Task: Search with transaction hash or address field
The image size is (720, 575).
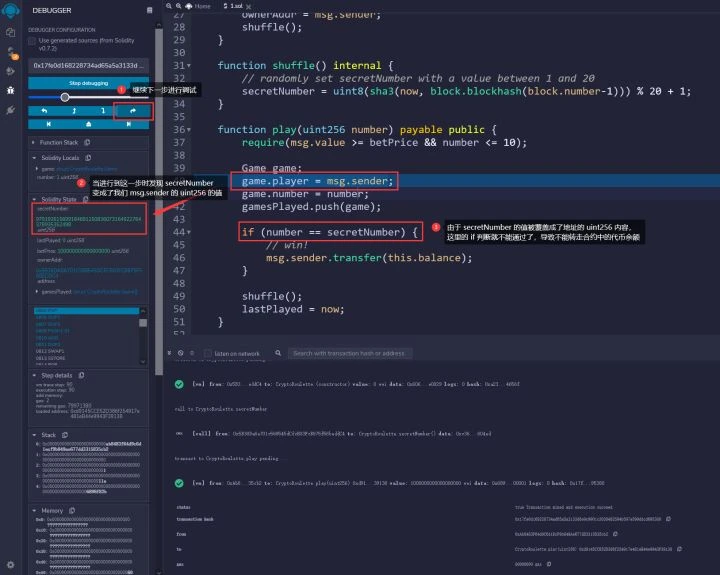Action: pyautogui.click(x=350, y=353)
